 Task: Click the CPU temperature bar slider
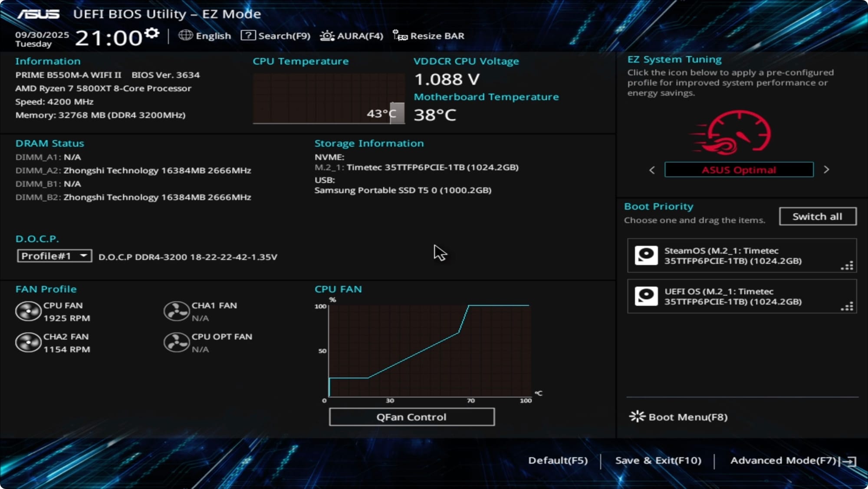point(397,113)
